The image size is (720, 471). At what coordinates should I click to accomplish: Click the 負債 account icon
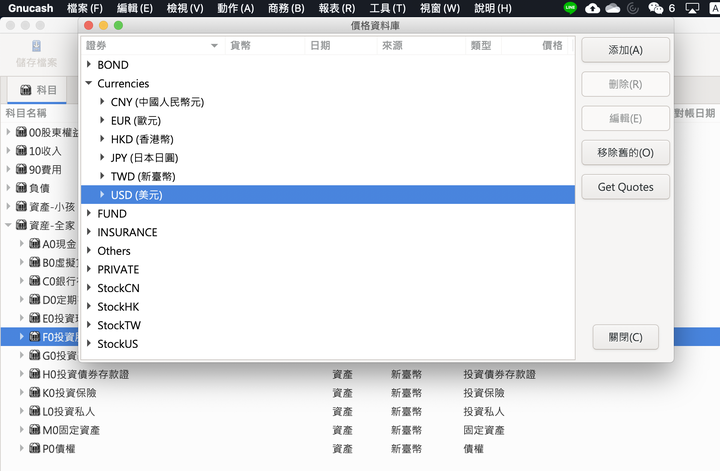pyautogui.click(x=21, y=188)
